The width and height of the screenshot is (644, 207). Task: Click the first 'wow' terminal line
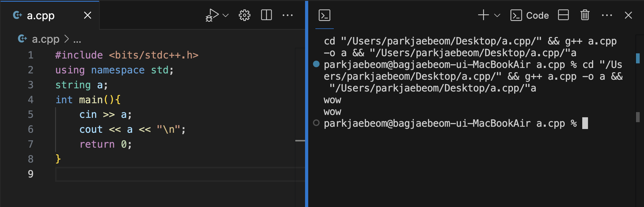[x=333, y=100]
